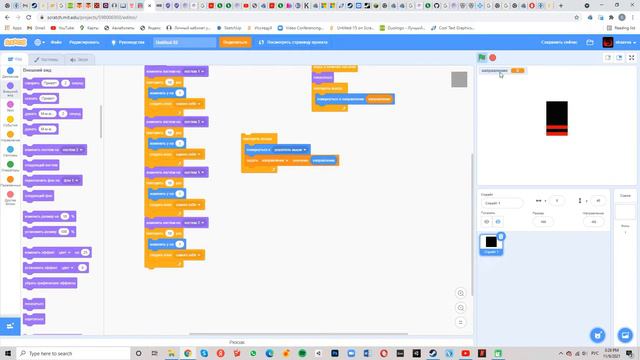This screenshot has width=640, height=360.
Task: Click the sprite name input field
Action: [x=502, y=203]
